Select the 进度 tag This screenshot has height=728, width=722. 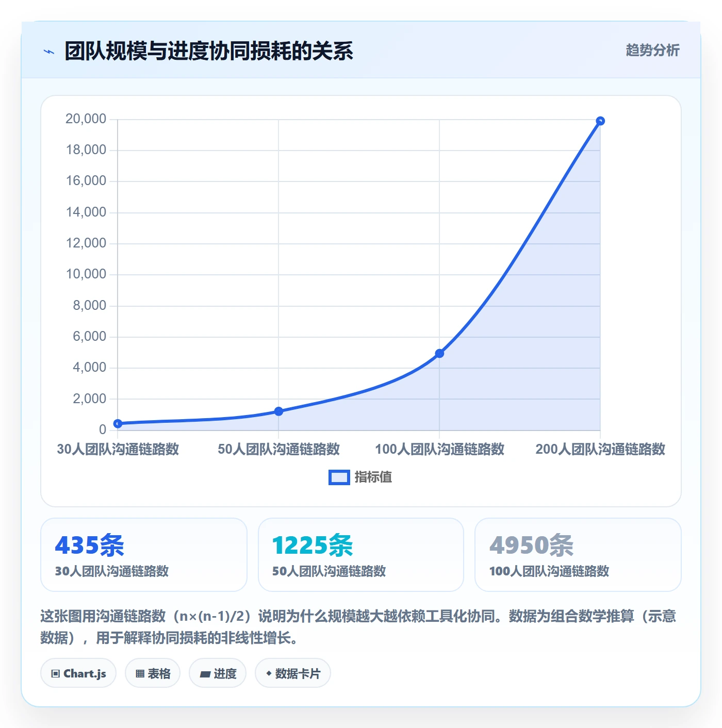point(218,673)
